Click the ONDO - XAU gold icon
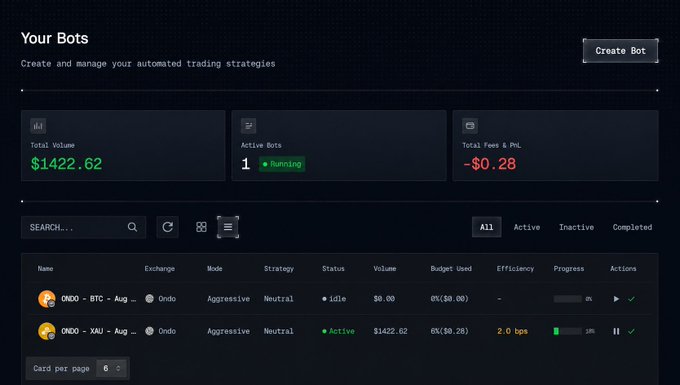This screenshot has width=680, height=385. point(46,331)
